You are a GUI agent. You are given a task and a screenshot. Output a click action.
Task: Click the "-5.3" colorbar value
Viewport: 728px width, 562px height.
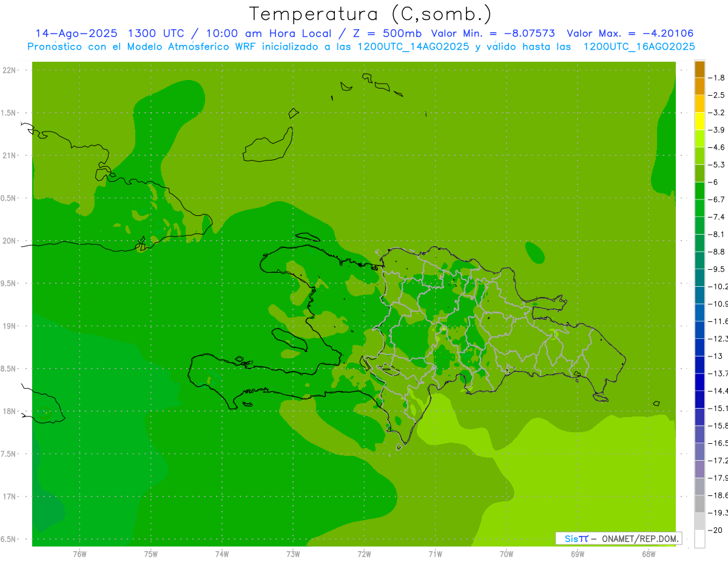[716, 165]
